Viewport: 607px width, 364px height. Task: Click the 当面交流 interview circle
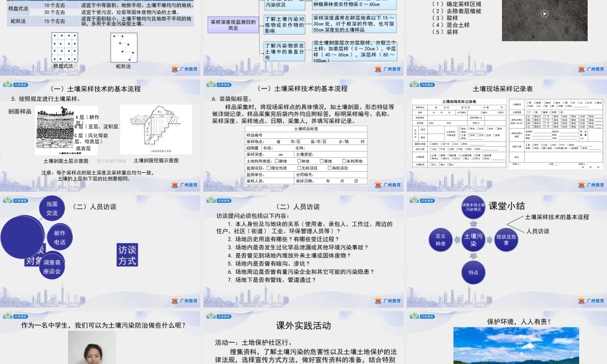pyautogui.click(x=53, y=206)
